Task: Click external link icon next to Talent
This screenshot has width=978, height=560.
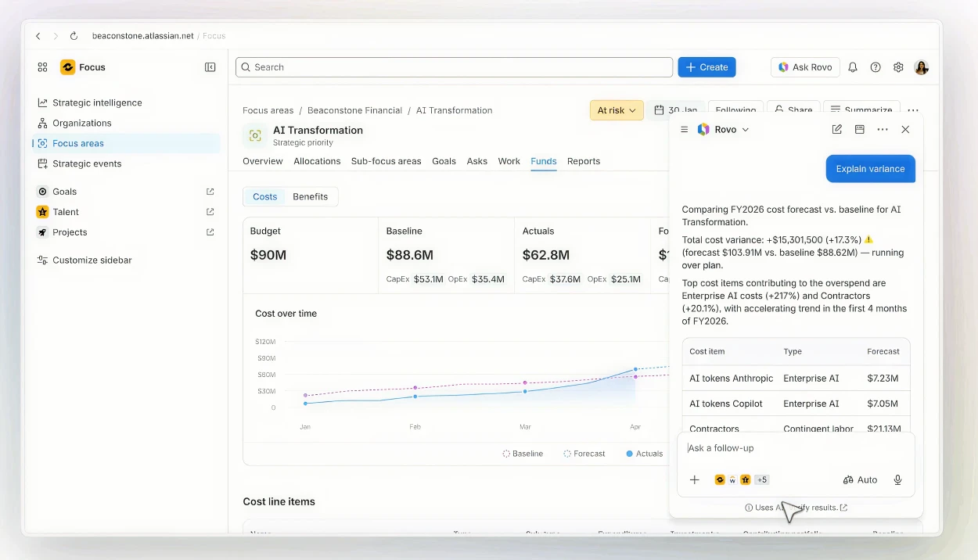Action: click(210, 212)
